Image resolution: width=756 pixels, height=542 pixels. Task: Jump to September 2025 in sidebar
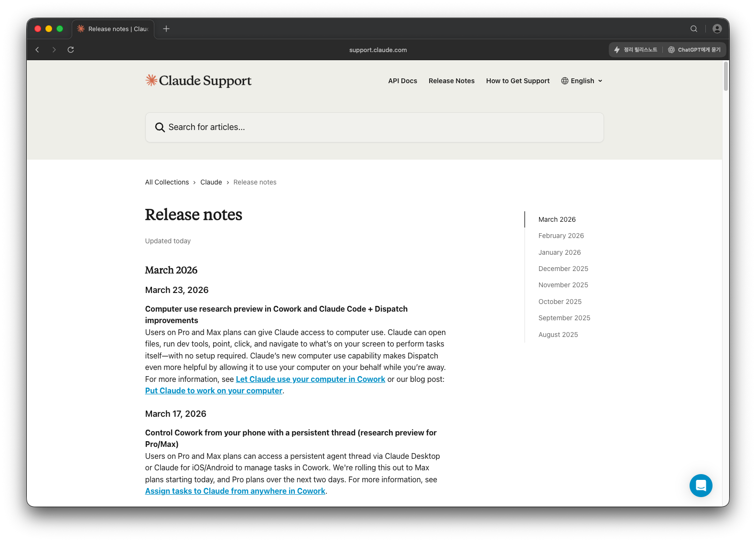coord(564,318)
